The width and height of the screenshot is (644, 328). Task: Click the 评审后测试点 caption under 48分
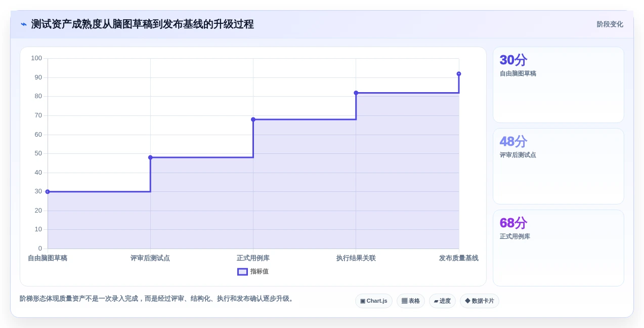[x=518, y=155]
